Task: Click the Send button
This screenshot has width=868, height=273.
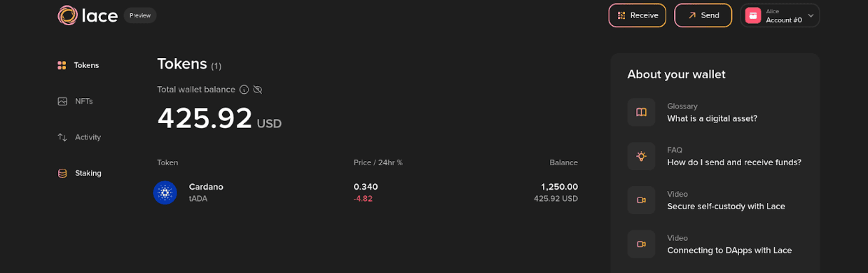Action: click(703, 15)
